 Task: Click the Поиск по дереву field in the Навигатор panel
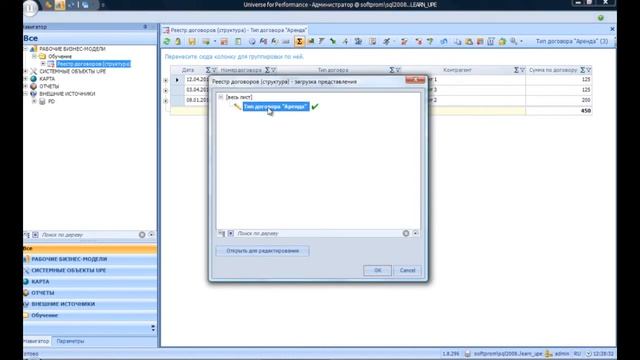[89, 235]
